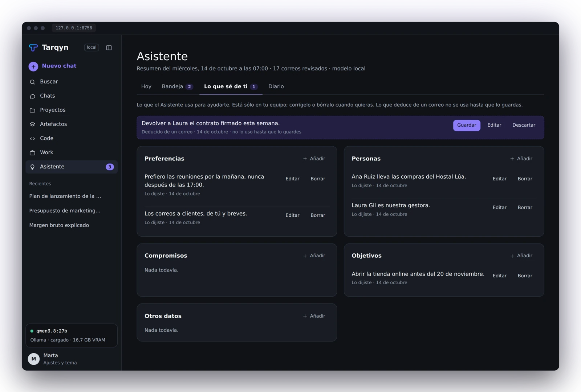
Task: Discard the deduced contract suggestion with Descartar
Action: (x=524, y=125)
